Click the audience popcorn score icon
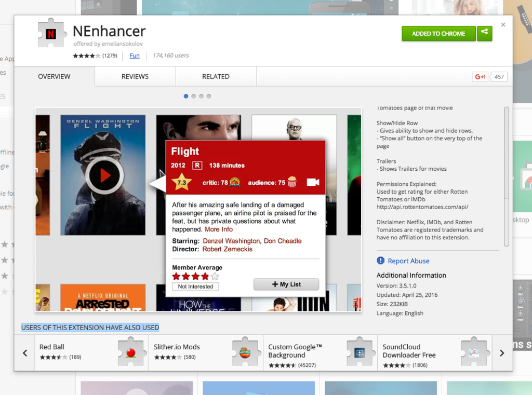This screenshot has height=395, width=532. [x=292, y=182]
